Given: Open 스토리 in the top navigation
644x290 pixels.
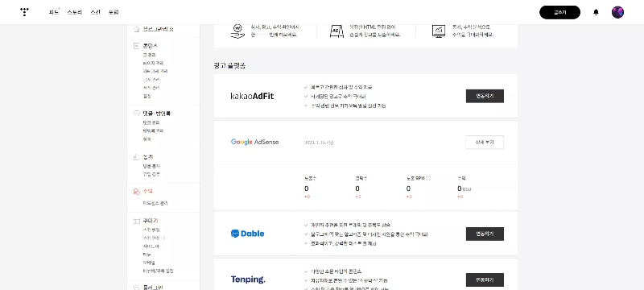Looking at the screenshot, I should [75, 12].
